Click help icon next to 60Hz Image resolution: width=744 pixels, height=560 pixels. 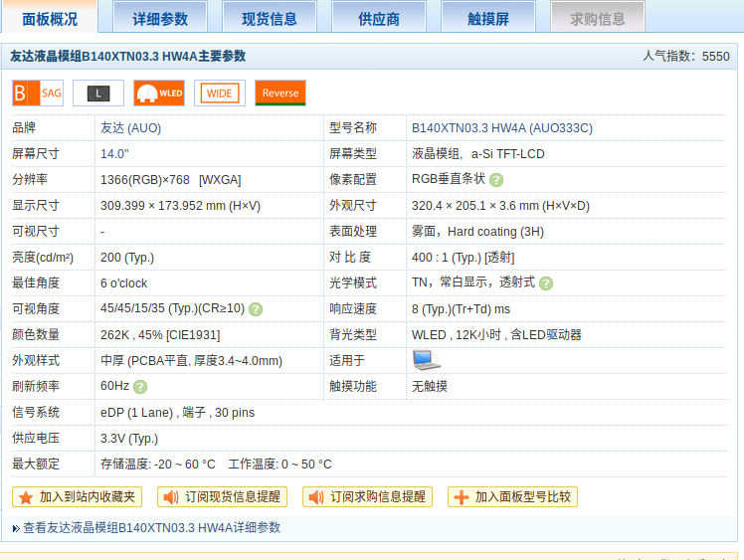140,387
